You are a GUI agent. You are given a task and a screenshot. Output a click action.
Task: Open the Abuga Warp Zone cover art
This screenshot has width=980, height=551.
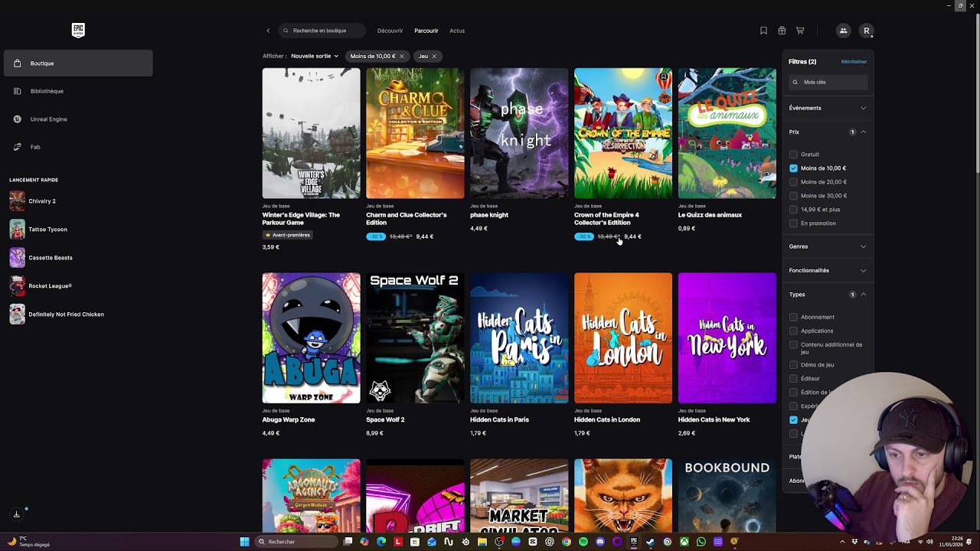pyautogui.click(x=311, y=338)
